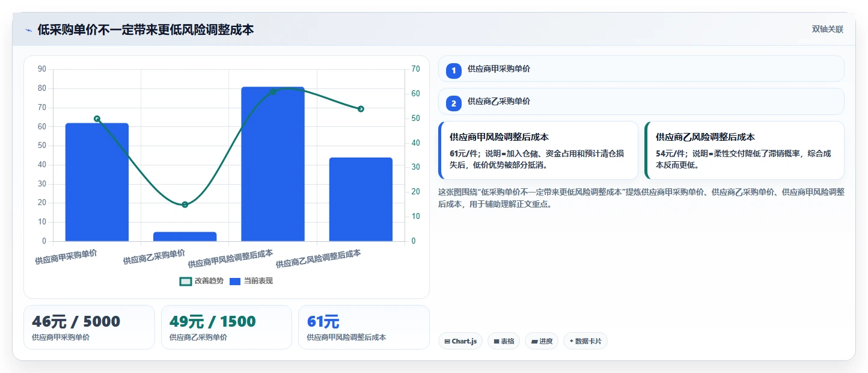Click the 49元 / 1500 stat card
Image resolution: width=868 pixels, height=373 pixels.
coord(226,327)
